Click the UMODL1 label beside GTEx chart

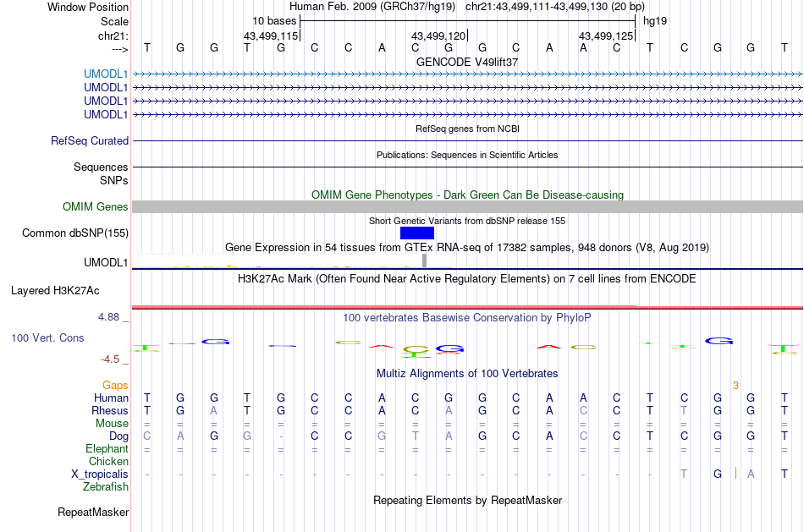point(106,263)
